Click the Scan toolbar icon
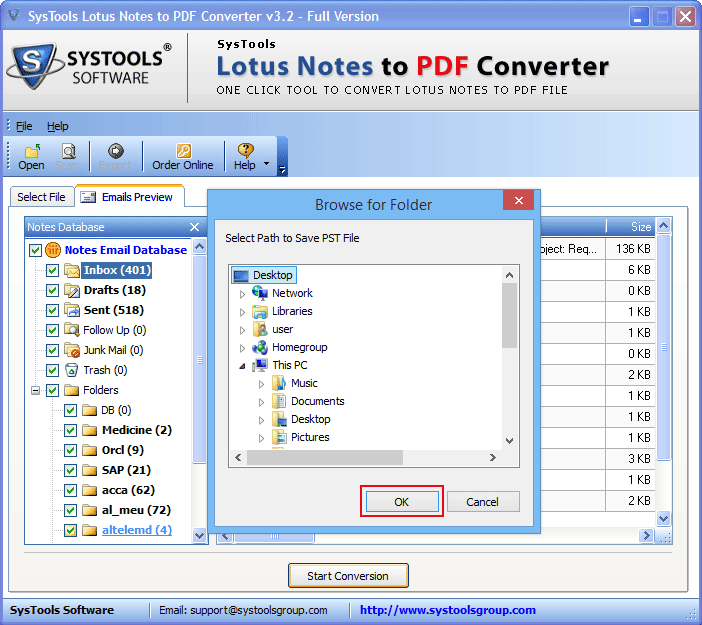 pyautogui.click(x=68, y=151)
